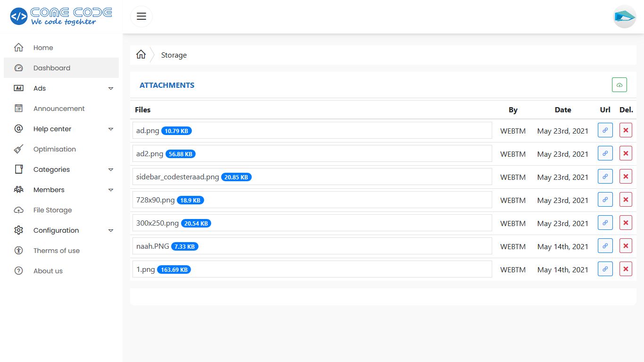Copy URL link for ad.png
644x362 pixels.
pyautogui.click(x=605, y=130)
